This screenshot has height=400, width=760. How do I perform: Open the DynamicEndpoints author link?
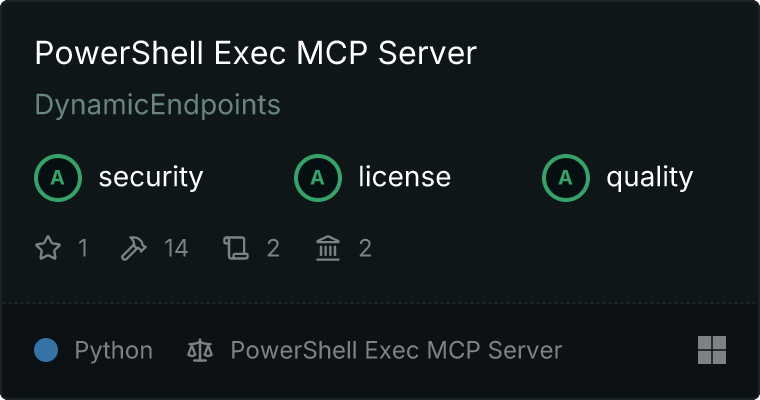point(158,105)
